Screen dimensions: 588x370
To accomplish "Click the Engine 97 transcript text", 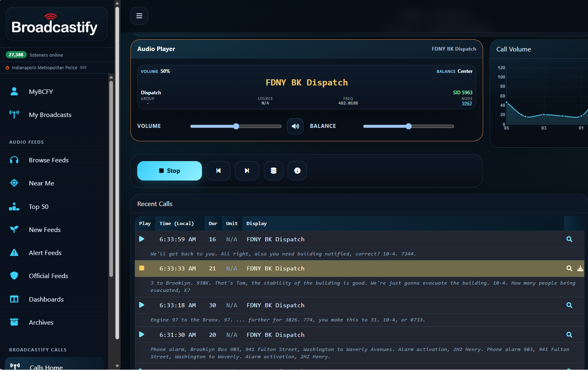I will point(288,320).
